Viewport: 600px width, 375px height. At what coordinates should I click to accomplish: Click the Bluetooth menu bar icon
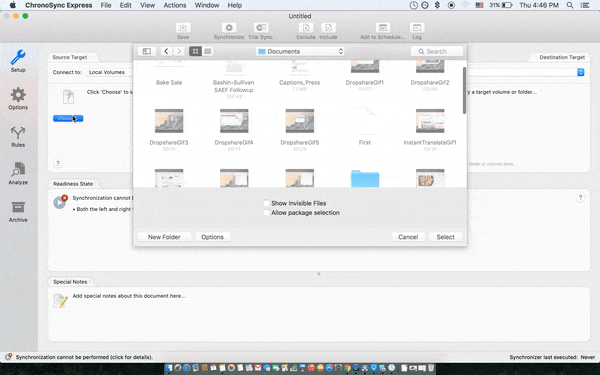[437, 5]
